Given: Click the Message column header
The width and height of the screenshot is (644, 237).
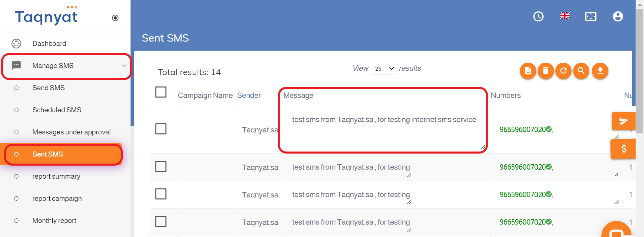Looking at the screenshot, I should pos(298,96).
